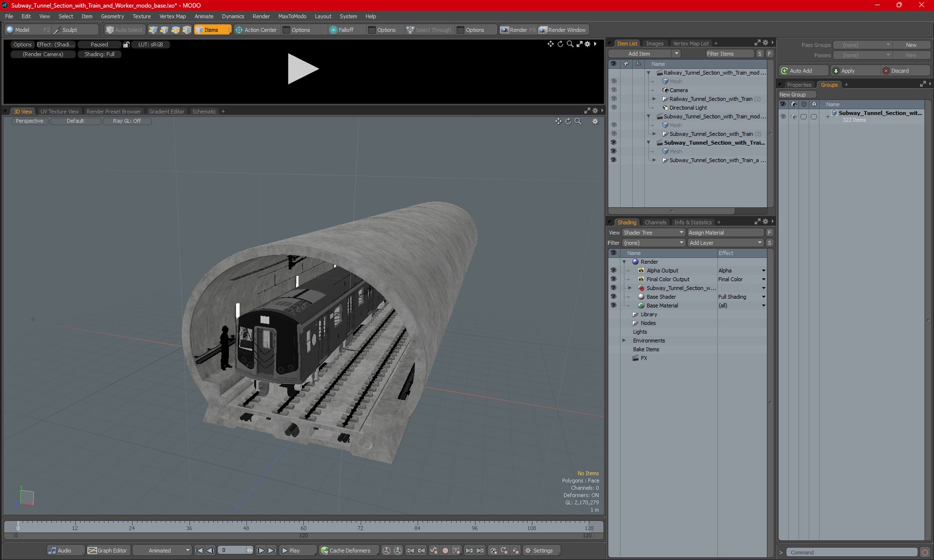This screenshot has height=560, width=934.
Task: Open 3D viewport gear settings
Action: [x=595, y=121]
